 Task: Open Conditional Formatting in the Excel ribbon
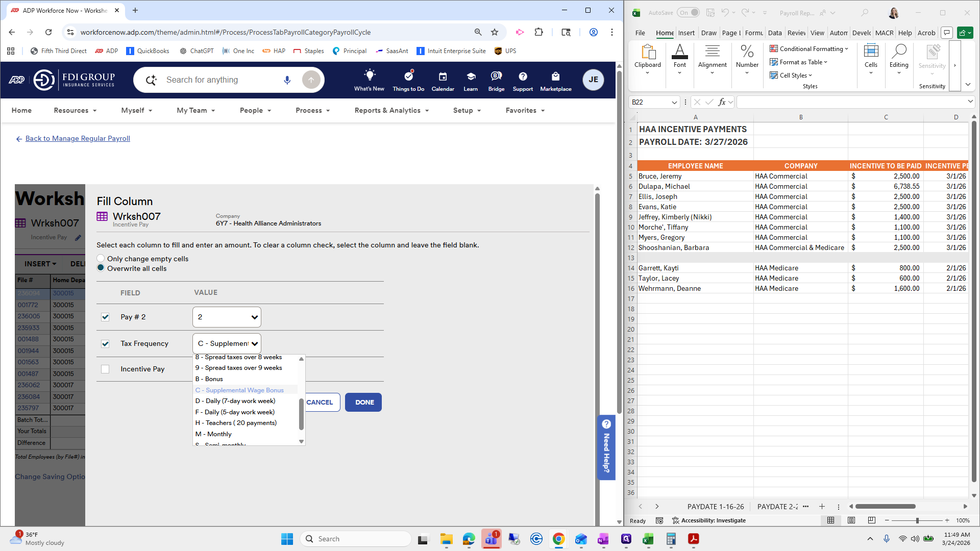coord(809,49)
